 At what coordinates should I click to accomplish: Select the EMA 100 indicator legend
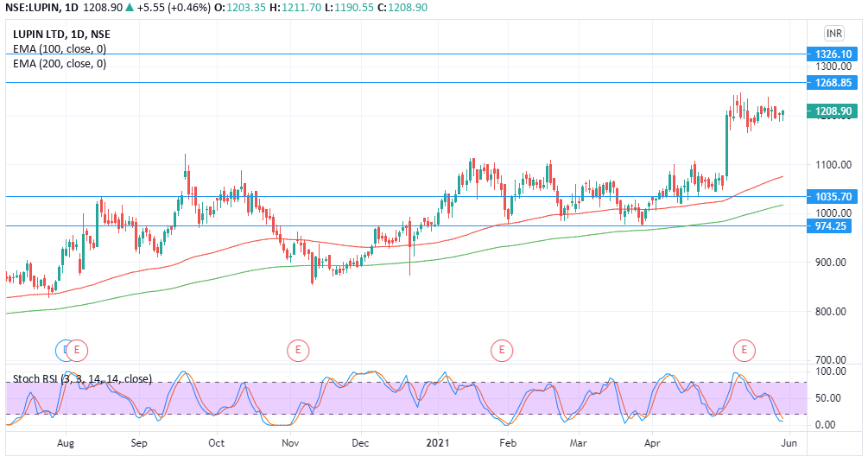pos(60,48)
